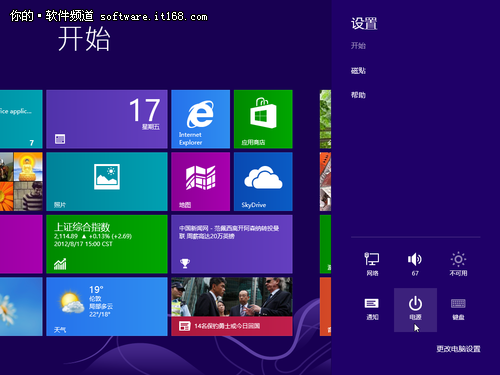Open the teal mail tile showing 7

(21, 119)
